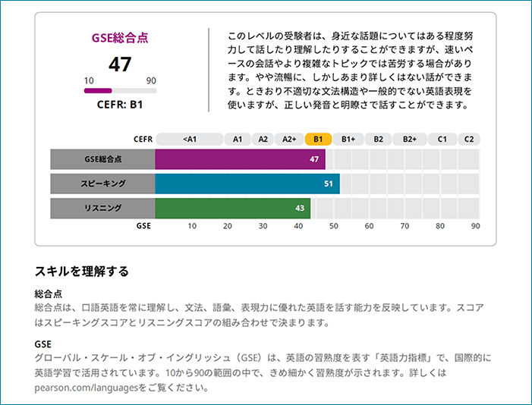The width and height of the screenshot is (532, 405).
Task: Click axis value 70 on GSE scale
Action: pyautogui.click(x=405, y=226)
